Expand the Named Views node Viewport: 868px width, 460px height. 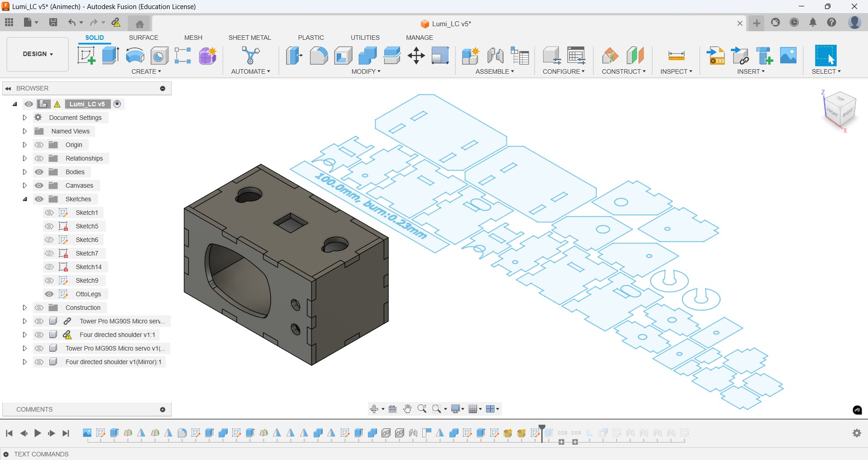point(25,131)
